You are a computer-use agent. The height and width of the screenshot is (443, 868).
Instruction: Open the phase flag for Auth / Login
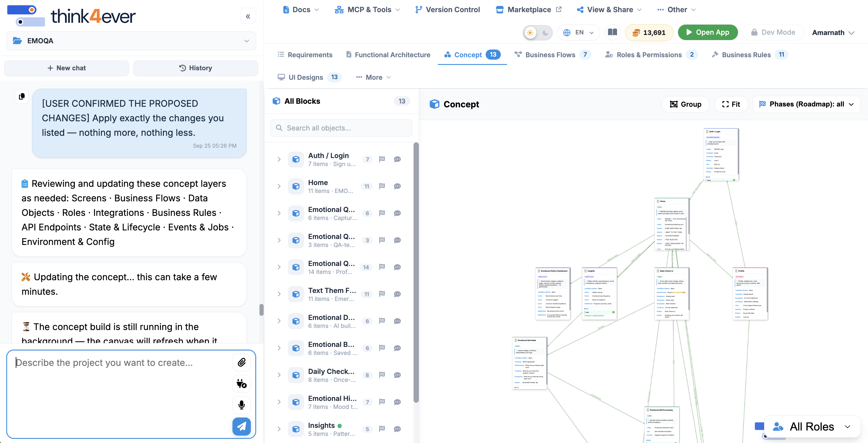click(382, 159)
